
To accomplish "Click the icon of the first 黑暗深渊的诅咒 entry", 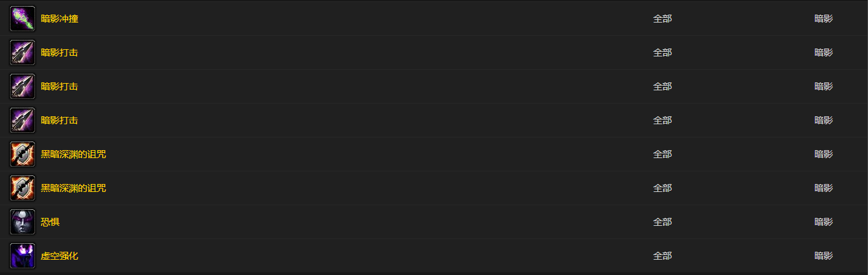I will pyautogui.click(x=23, y=154).
